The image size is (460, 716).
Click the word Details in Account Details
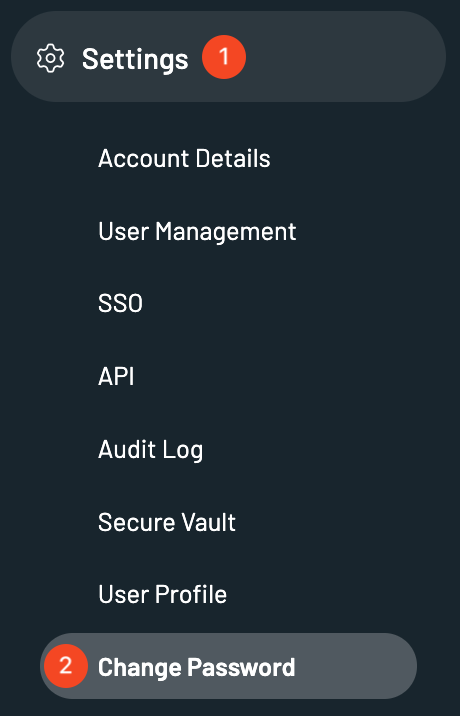coord(233,158)
